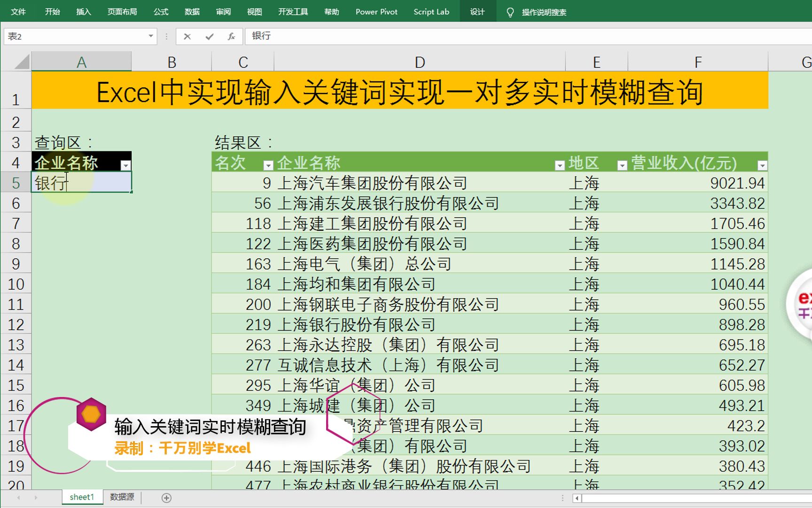This screenshot has width=812, height=508.
Task: Open the result table's 企业名称 filter dropdown
Action: (x=559, y=166)
